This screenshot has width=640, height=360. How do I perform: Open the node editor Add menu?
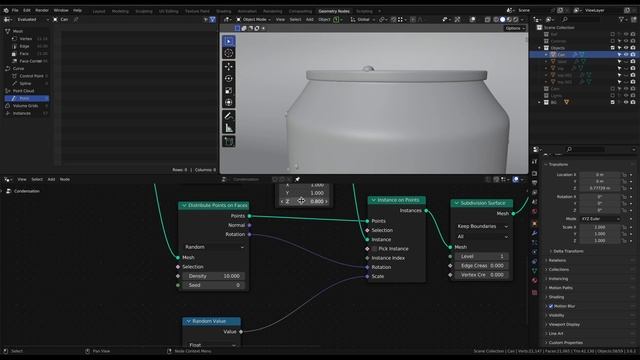click(x=51, y=179)
